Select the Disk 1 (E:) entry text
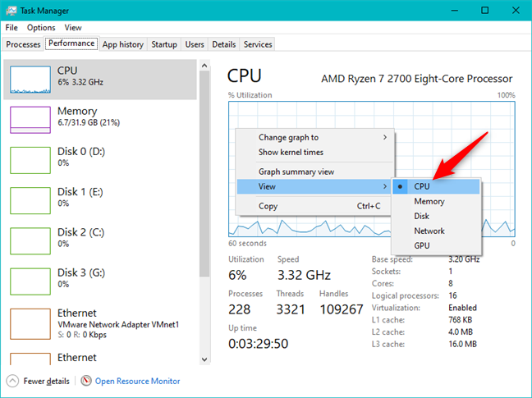Viewport: 532px width, 398px height. pyautogui.click(x=80, y=197)
